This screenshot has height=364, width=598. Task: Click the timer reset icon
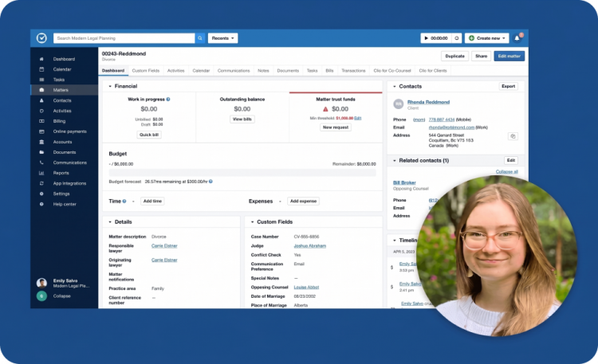click(457, 38)
